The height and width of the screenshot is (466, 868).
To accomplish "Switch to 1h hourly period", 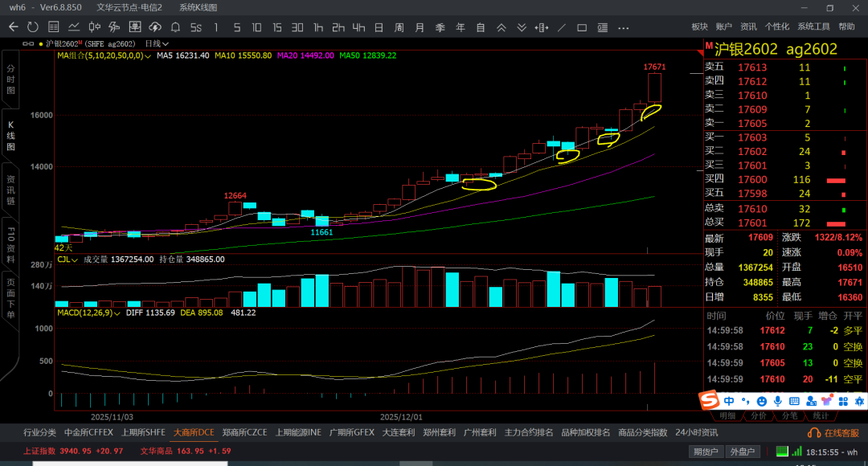I will point(317,27).
